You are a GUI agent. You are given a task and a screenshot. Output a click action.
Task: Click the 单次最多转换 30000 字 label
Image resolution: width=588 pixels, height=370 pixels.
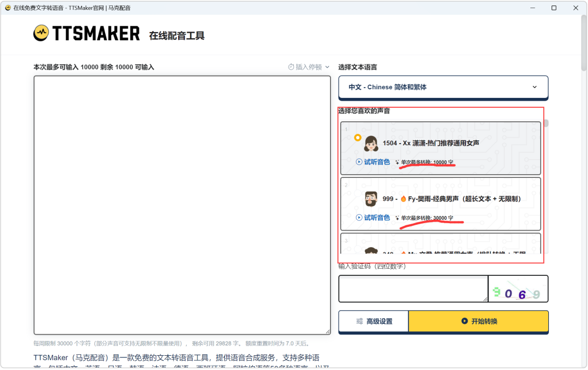click(427, 218)
